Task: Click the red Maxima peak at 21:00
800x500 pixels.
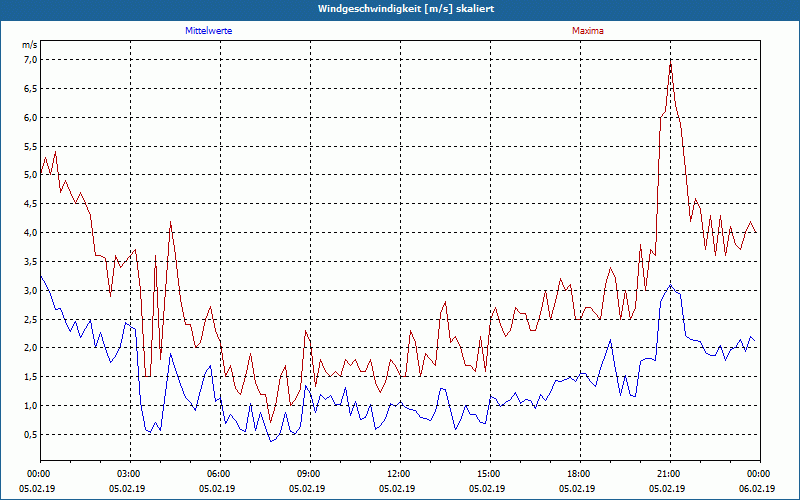Action: pyautogui.click(x=670, y=62)
